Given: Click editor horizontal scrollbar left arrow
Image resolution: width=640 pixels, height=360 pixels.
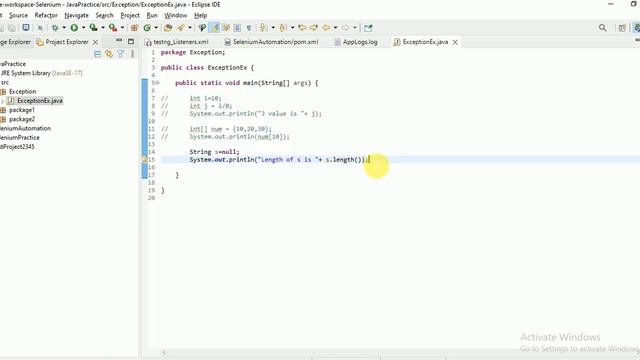Looking at the screenshot, I should tap(164, 352).
